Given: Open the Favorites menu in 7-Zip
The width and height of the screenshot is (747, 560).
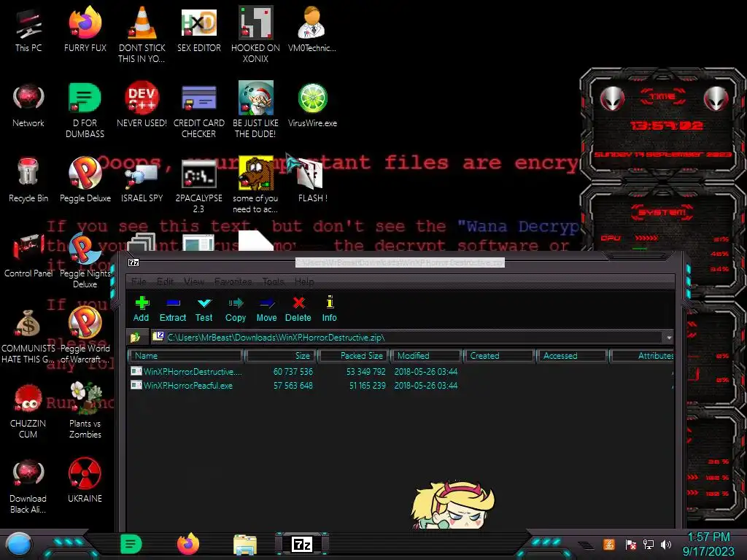Looking at the screenshot, I should point(233,281).
